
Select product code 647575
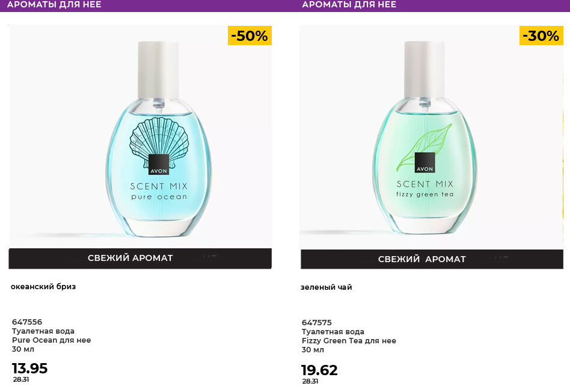(317, 322)
